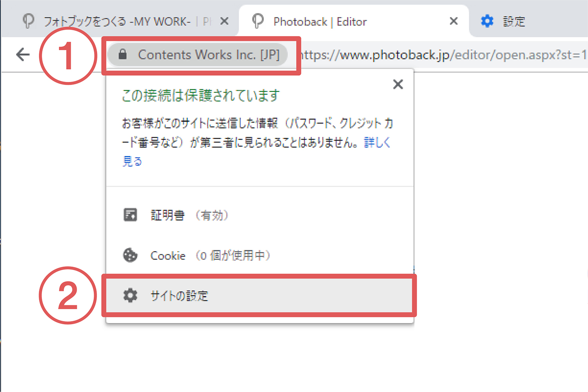Click the certificate icon
The height and width of the screenshot is (392, 588).
(130, 215)
